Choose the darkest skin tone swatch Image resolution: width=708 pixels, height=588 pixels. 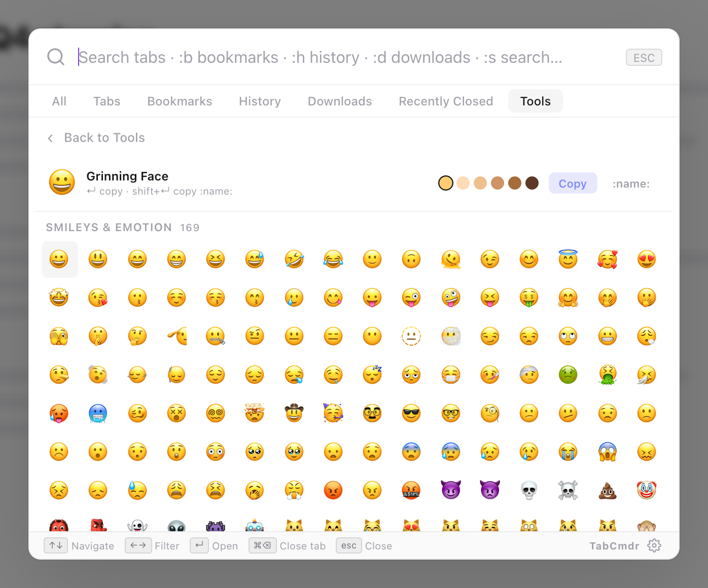click(532, 183)
